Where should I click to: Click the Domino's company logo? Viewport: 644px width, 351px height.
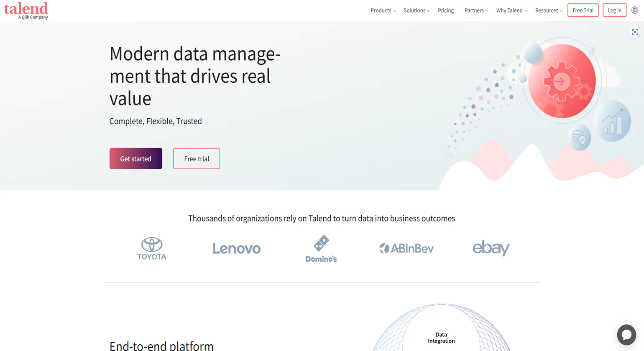pyautogui.click(x=321, y=248)
